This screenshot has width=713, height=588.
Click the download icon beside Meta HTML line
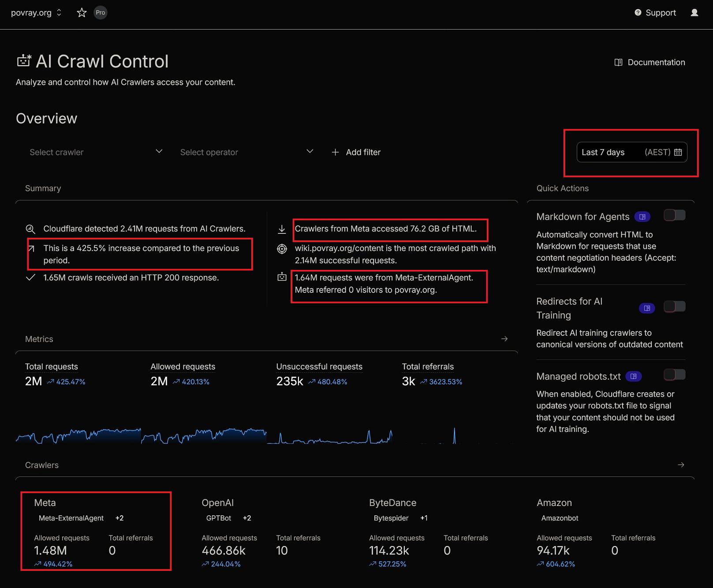282,229
